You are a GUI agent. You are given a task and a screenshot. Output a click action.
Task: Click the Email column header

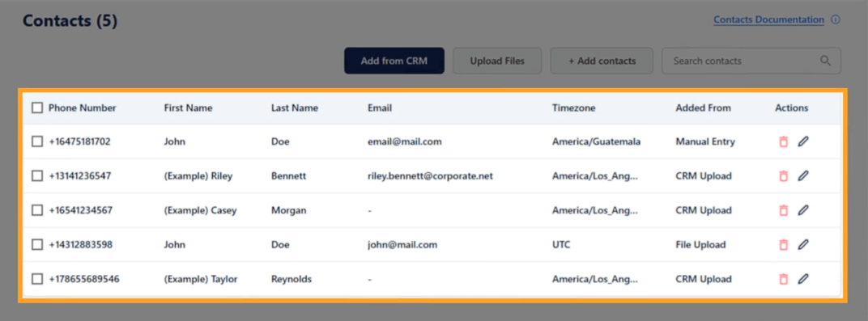[x=380, y=108]
